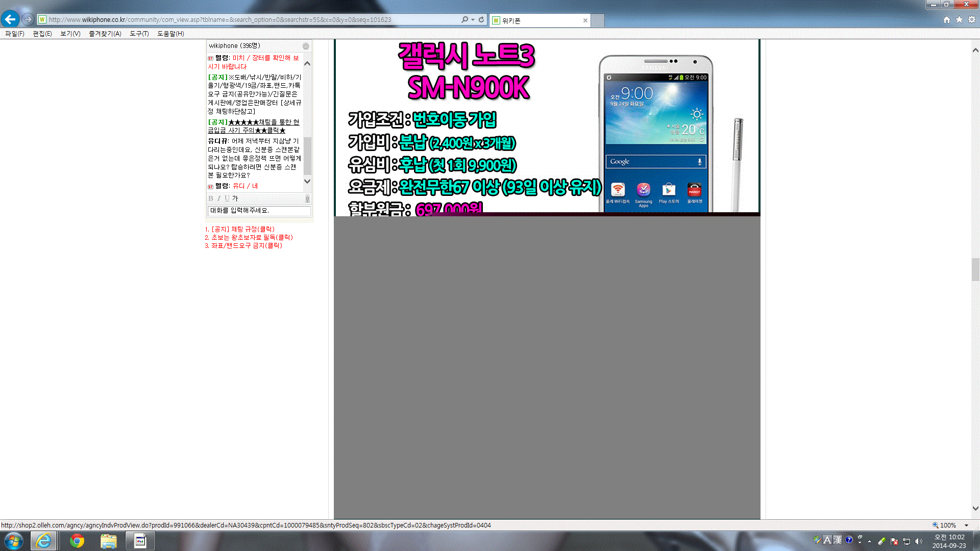Viewport: 980px width, 551px height.
Task: Click the chat list scroll-up arrow
Action: [x=307, y=64]
